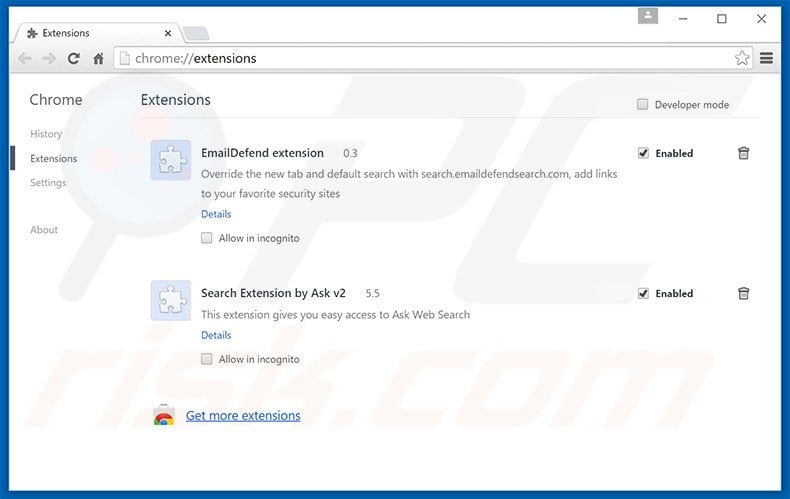Viewport: 790px width, 499px height.
Task: Click the EmailDefend extension name
Action: 262,153
